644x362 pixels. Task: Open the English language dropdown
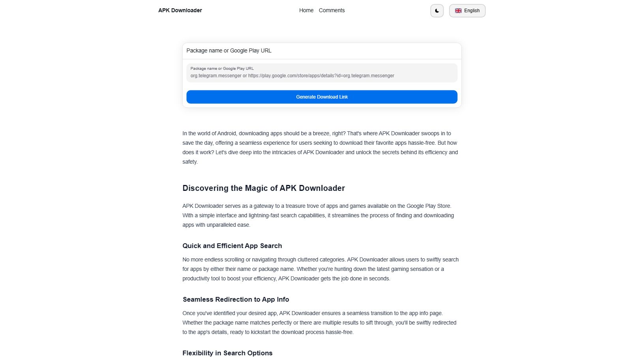467,11
